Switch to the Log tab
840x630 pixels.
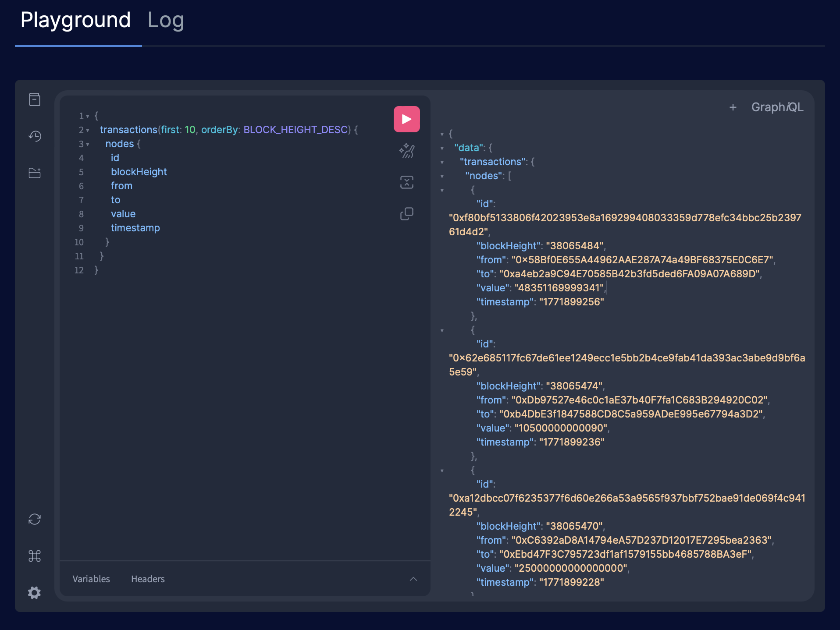[x=166, y=20]
